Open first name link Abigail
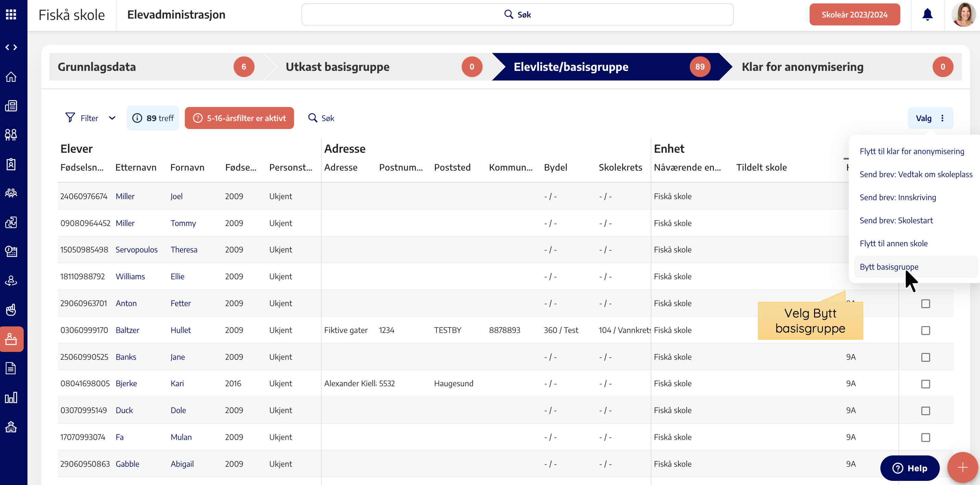 click(x=182, y=464)
